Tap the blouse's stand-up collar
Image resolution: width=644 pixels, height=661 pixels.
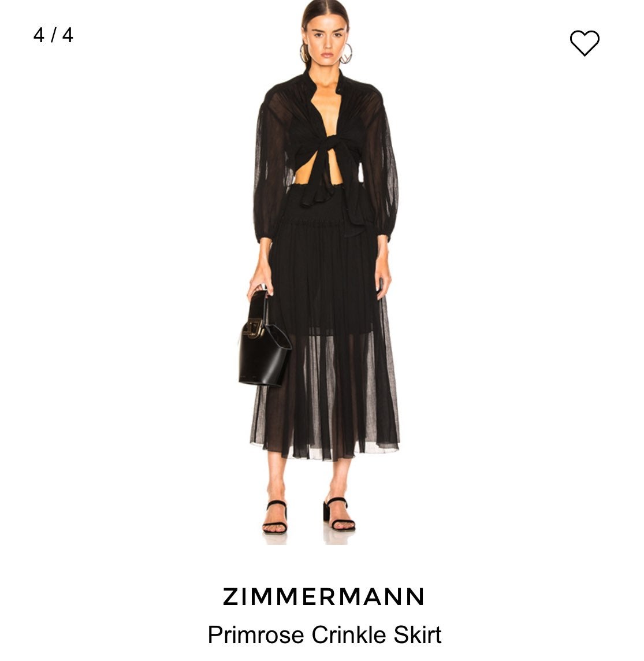coord(325,82)
